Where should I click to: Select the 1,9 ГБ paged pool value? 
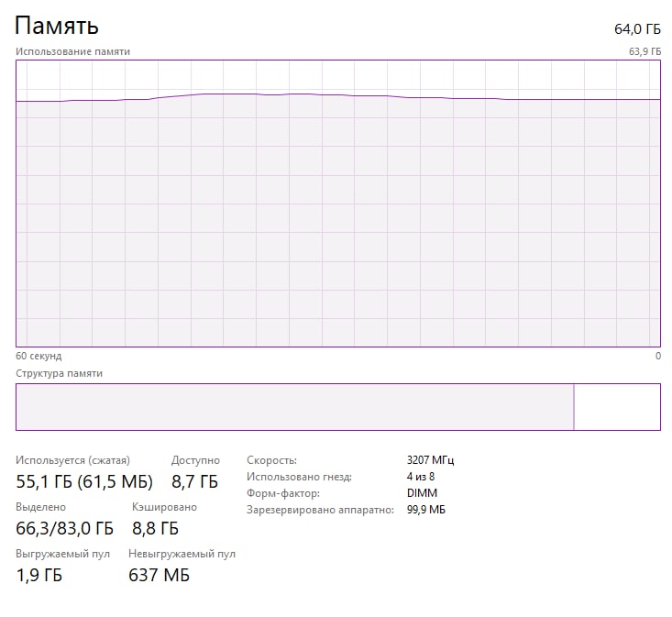(39, 575)
